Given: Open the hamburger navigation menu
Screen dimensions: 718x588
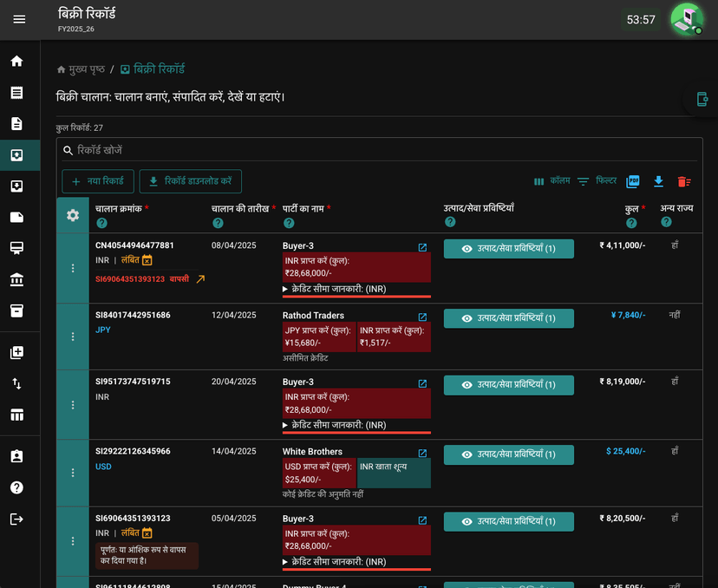Looking at the screenshot, I should pos(19,19).
